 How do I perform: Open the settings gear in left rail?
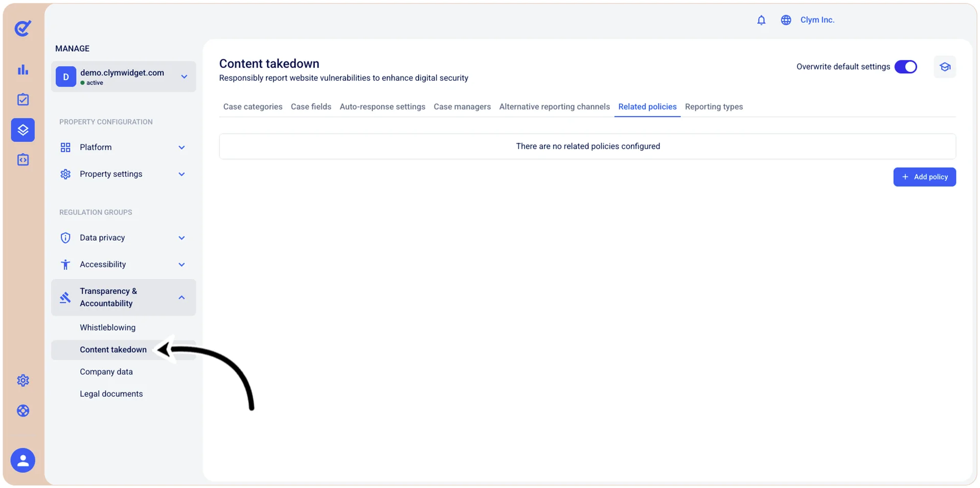pyautogui.click(x=23, y=380)
